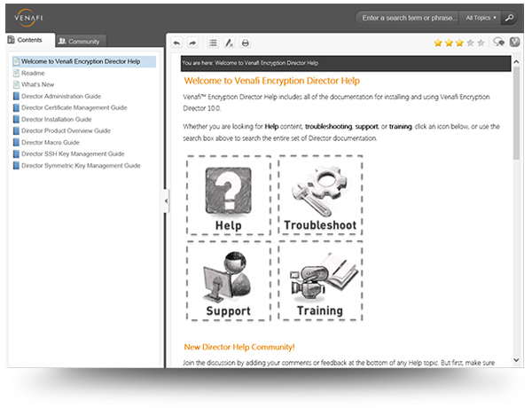
Task: Expand Director Product Overview Guide
Action: tap(66, 130)
